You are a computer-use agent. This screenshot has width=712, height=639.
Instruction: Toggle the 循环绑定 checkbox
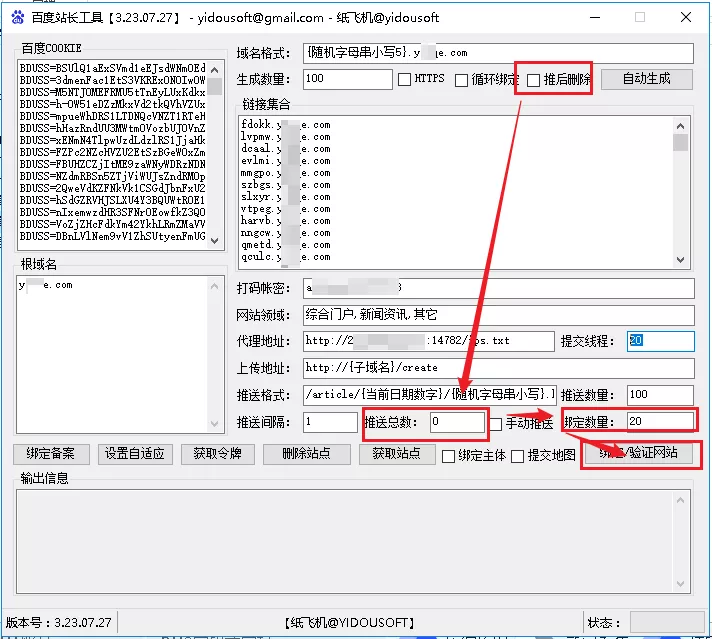461,80
